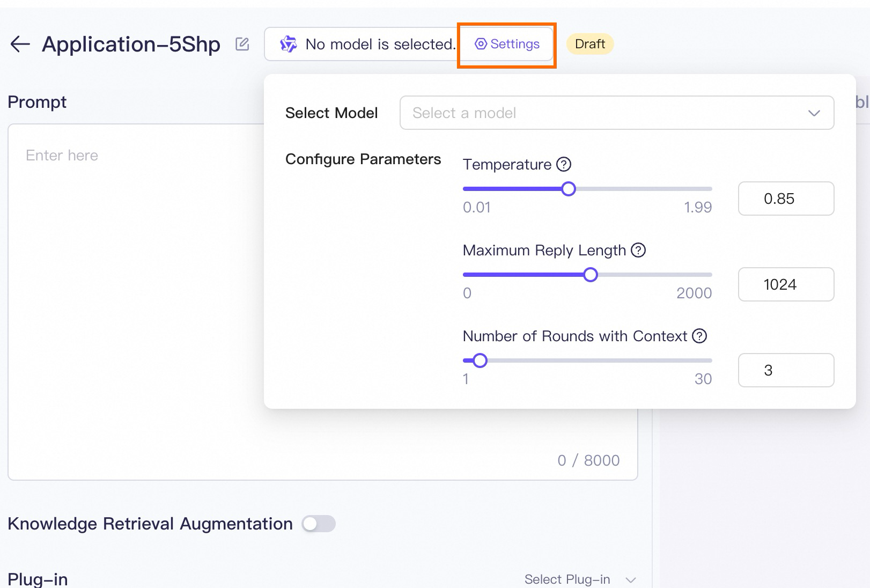
Task: Go back using the left arrow
Action: [20, 44]
